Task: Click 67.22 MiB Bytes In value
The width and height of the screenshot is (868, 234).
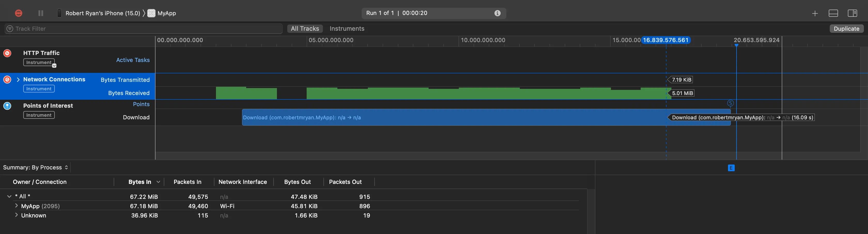Action: click(x=144, y=197)
